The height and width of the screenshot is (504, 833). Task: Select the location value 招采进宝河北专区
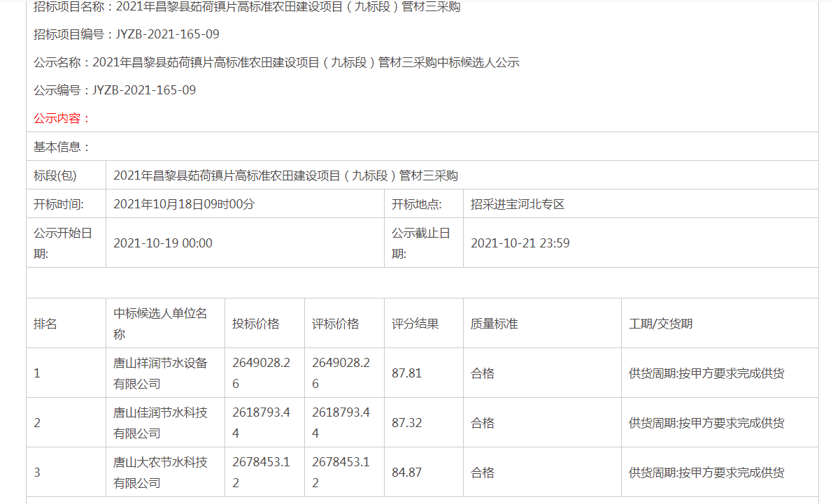coord(518,205)
